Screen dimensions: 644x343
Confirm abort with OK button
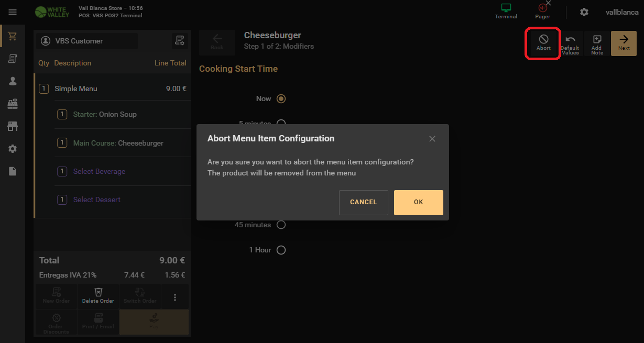coord(418,202)
